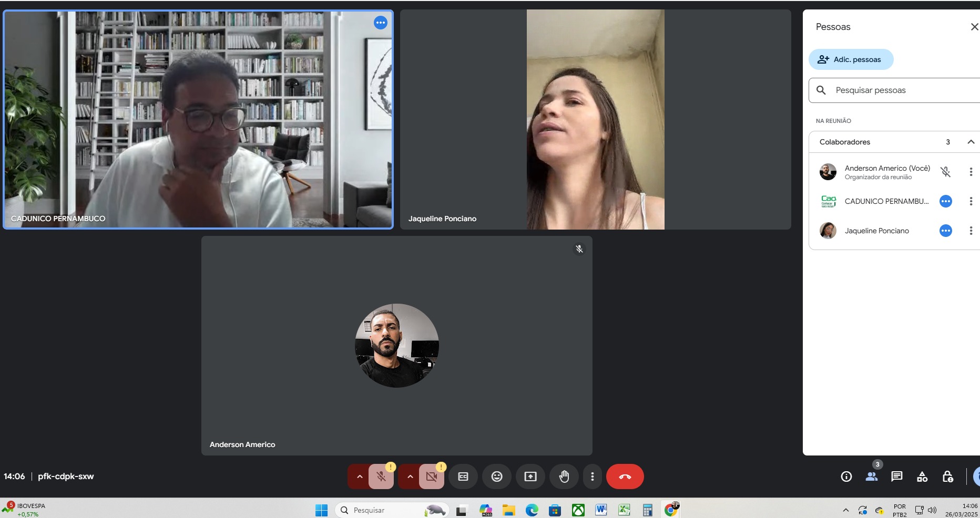Open the chat panel icon
980x518 pixels.
point(896,476)
